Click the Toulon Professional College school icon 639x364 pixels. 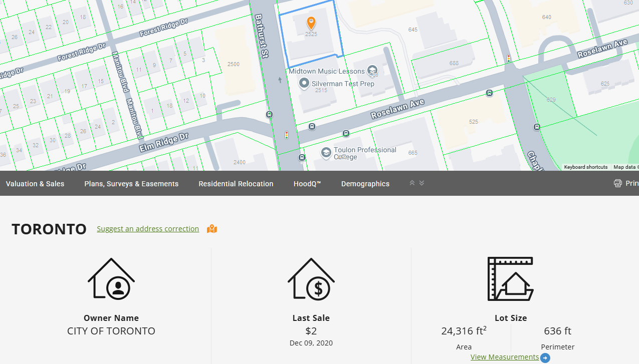(326, 152)
